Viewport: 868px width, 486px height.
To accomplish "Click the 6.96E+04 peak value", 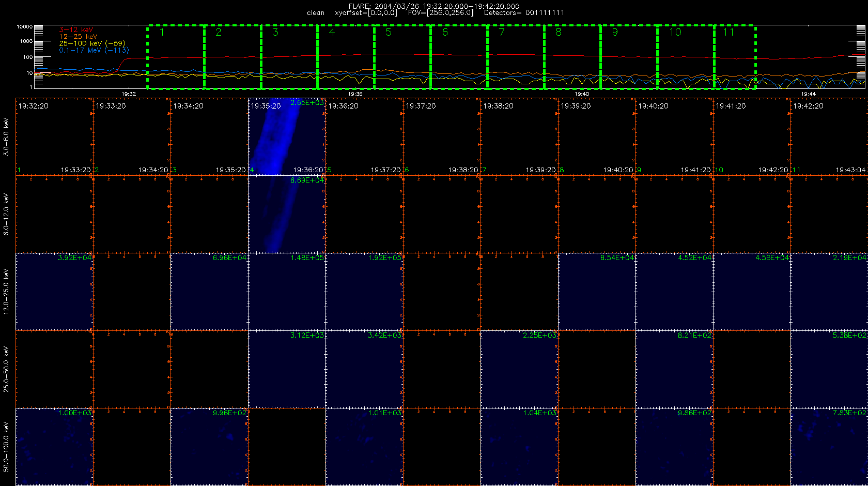I will click(x=230, y=258).
